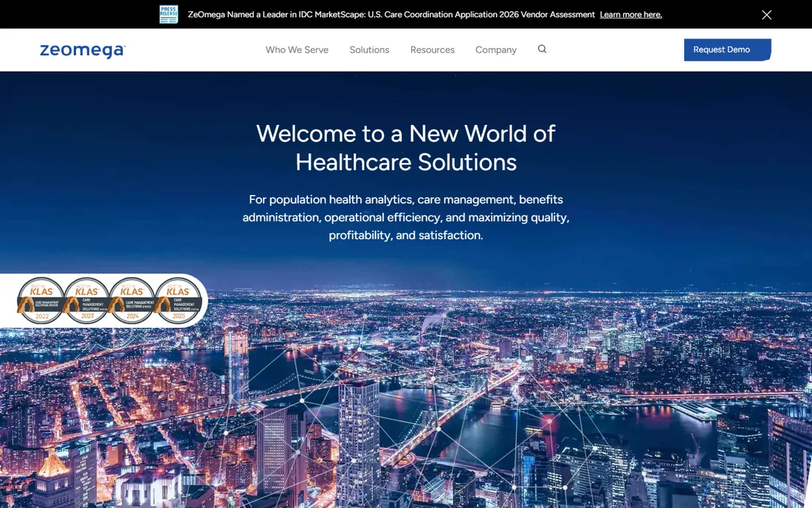Viewport: 812px width, 508px height.
Task: Click the Best in KLAS 2024 badge
Action: pos(132,301)
